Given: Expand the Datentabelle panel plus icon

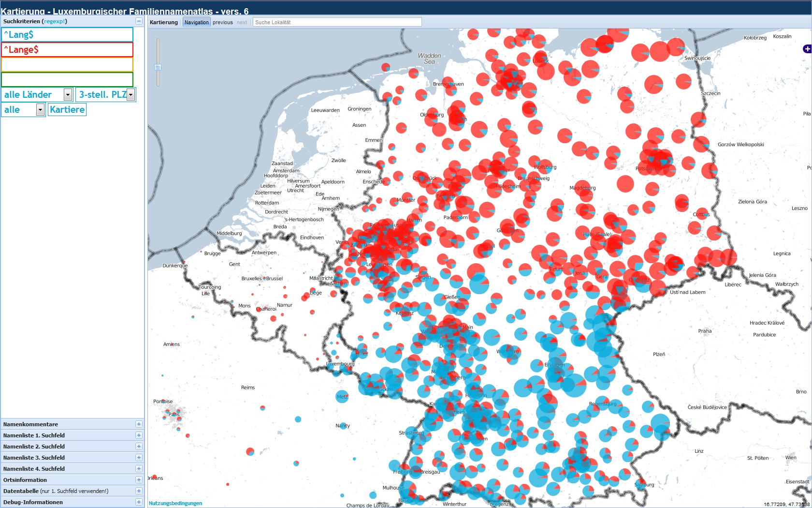Looking at the screenshot, I should pos(139,491).
